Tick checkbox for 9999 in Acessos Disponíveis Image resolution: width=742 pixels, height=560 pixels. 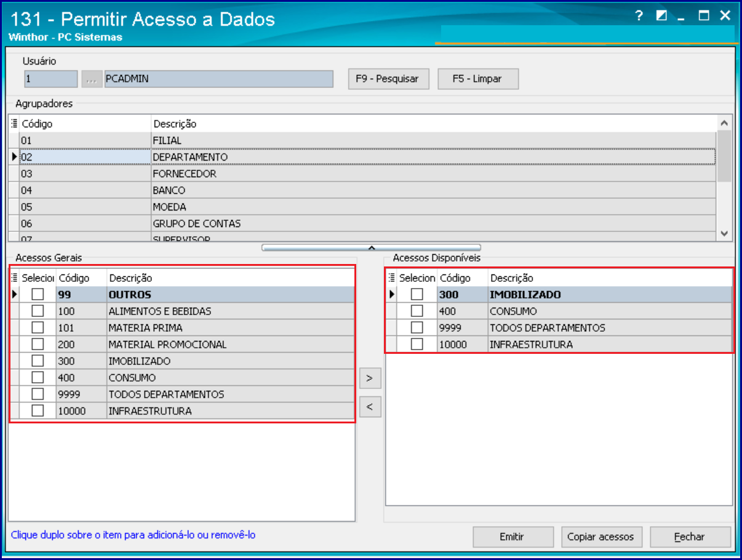(x=417, y=327)
